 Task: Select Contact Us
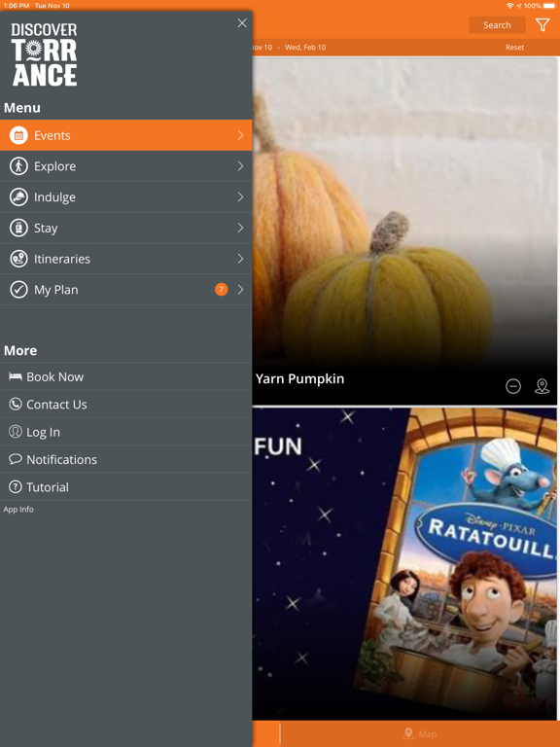click(x=125, y=404)
